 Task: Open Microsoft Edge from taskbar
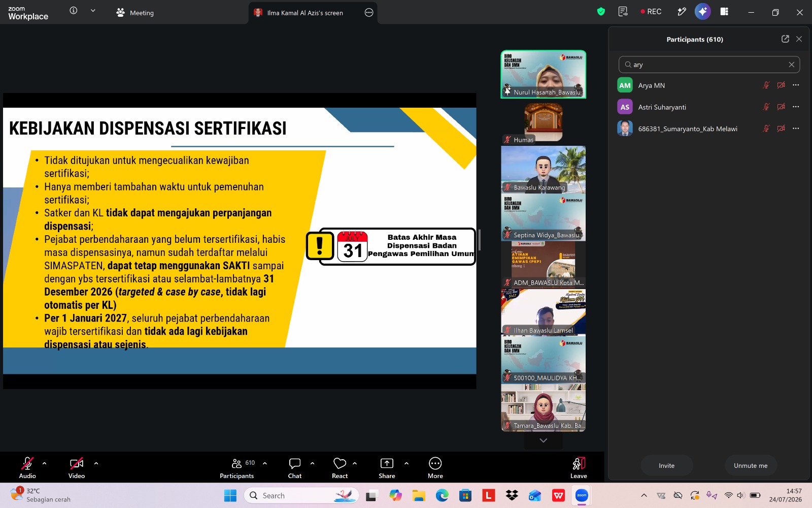pyautogui.click(x=442, y=495)
